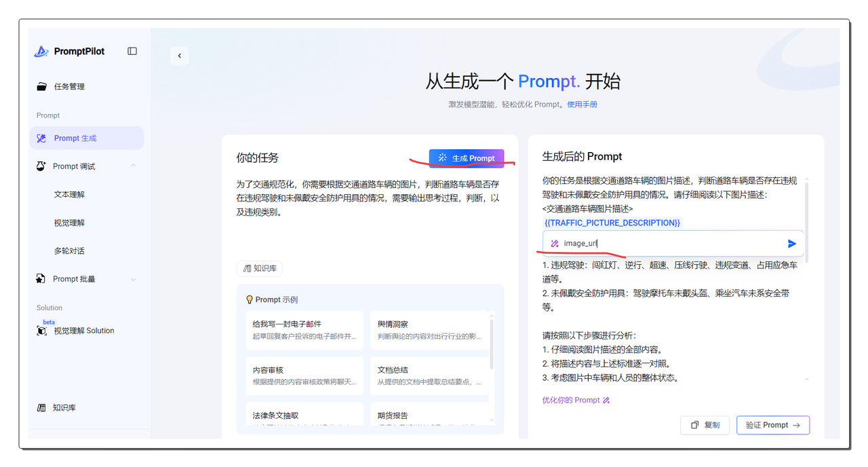Select the 文档总结 example card
The image size is (868, 467).
[x=429, y=375]
